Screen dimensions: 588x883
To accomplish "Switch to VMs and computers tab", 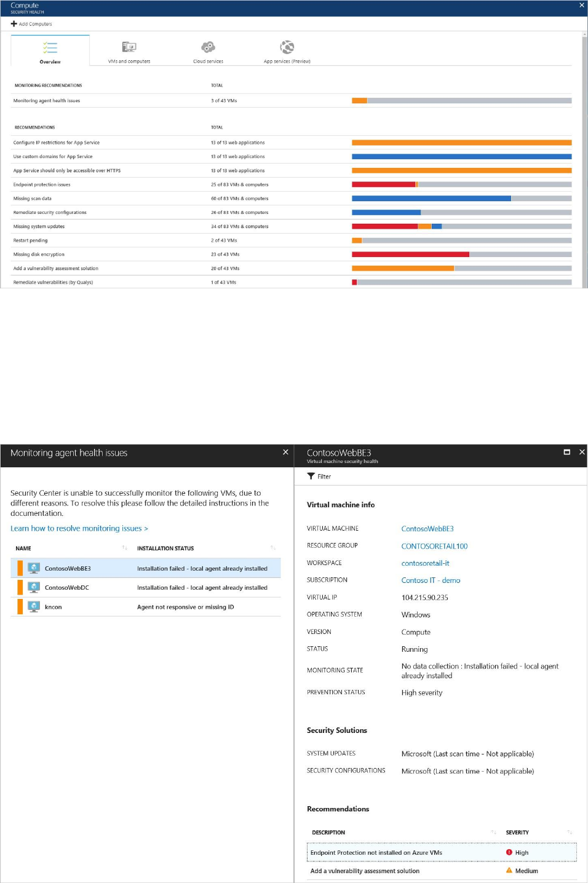I will 129,50.
